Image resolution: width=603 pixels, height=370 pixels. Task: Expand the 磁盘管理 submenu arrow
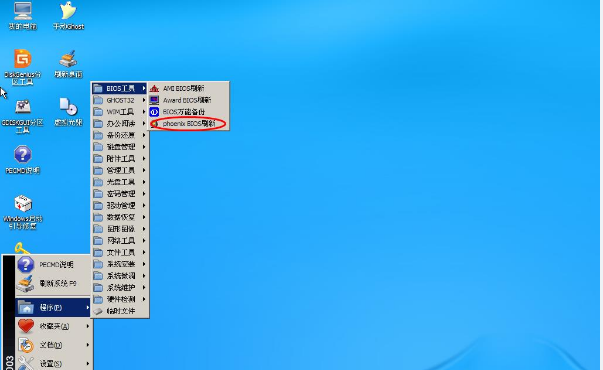(144, 147)
